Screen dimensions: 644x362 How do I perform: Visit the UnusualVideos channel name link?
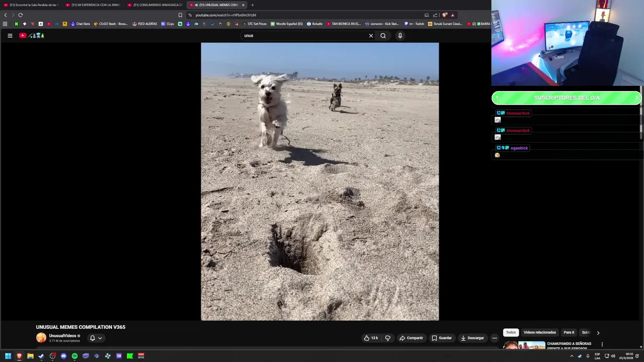[62, 336]
